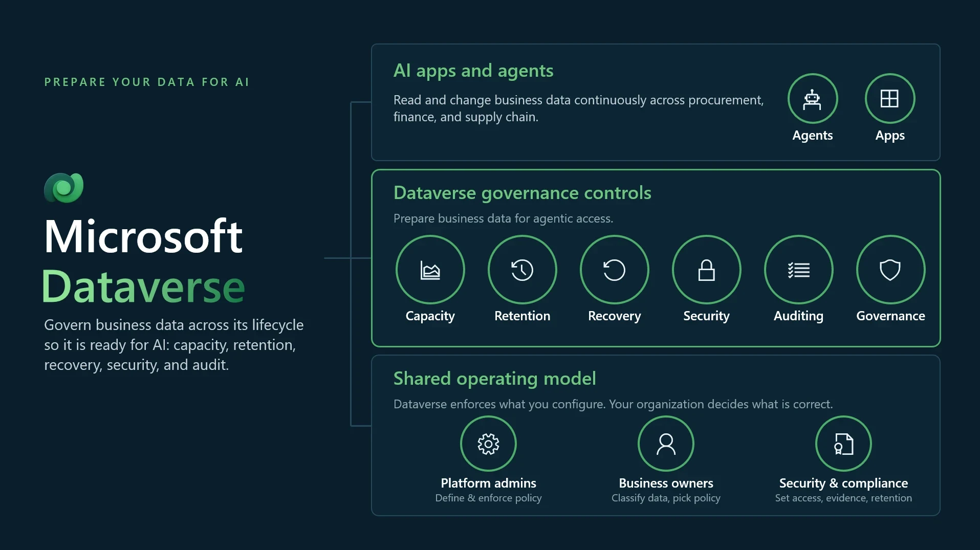Click the 'Security' label under padlock
The width and height of the screenshot is (980, 550).
[706, 316]
